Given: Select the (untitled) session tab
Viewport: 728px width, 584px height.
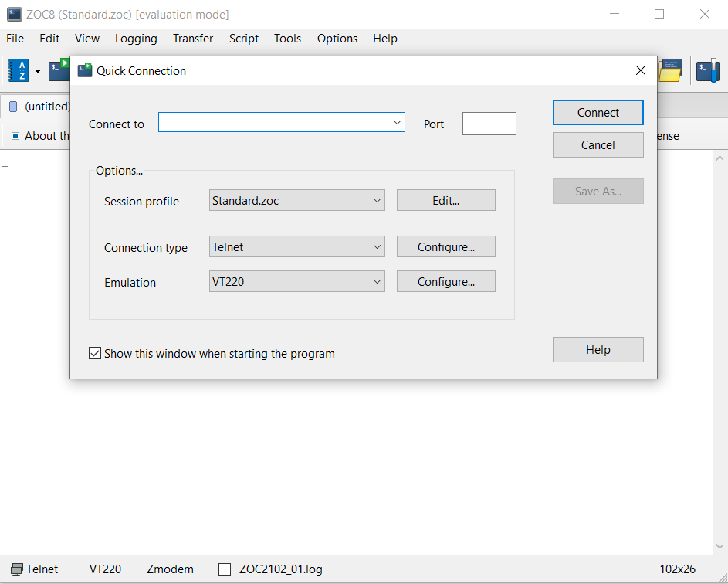Looking at the screenshot, I should [39, 107].
